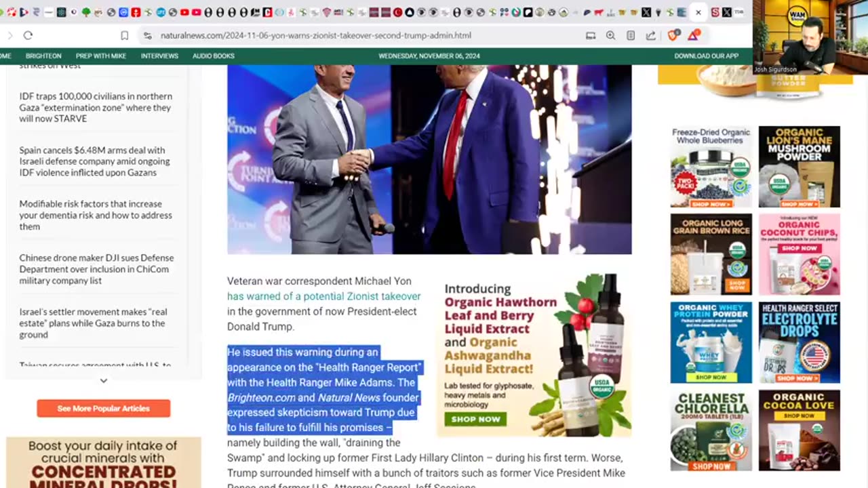
Task: Click the date Wednesday, November 06, 2024
Action: click(x=429, y=56)
